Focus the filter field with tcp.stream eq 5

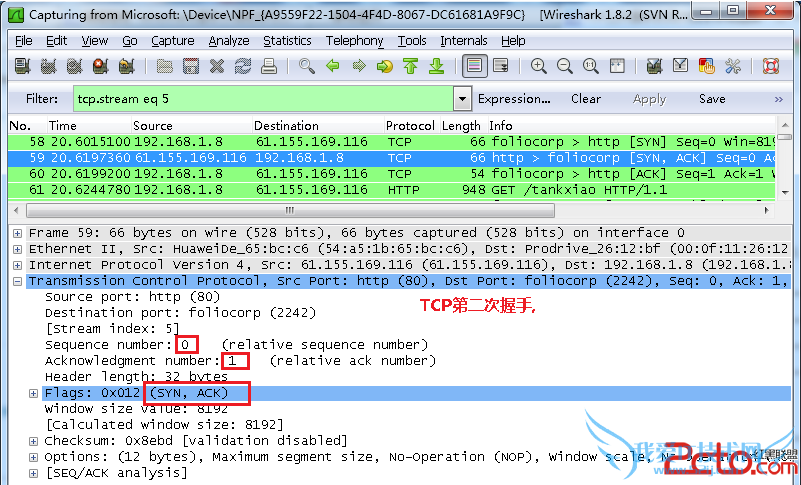click(x=263, y=99)
